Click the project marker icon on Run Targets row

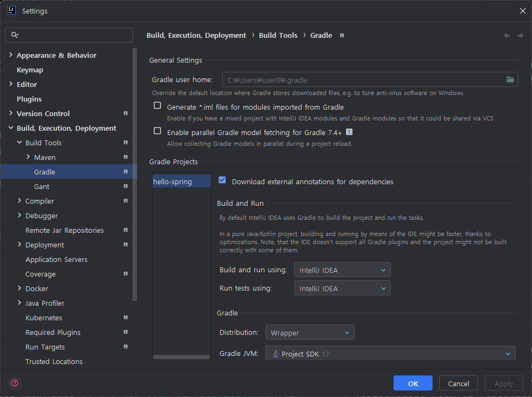(125, 346)
